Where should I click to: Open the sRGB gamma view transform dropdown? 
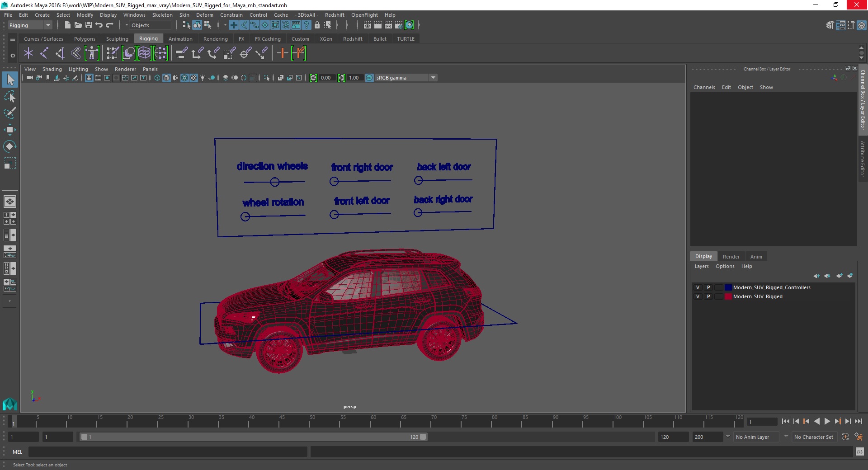coord(406,78)
